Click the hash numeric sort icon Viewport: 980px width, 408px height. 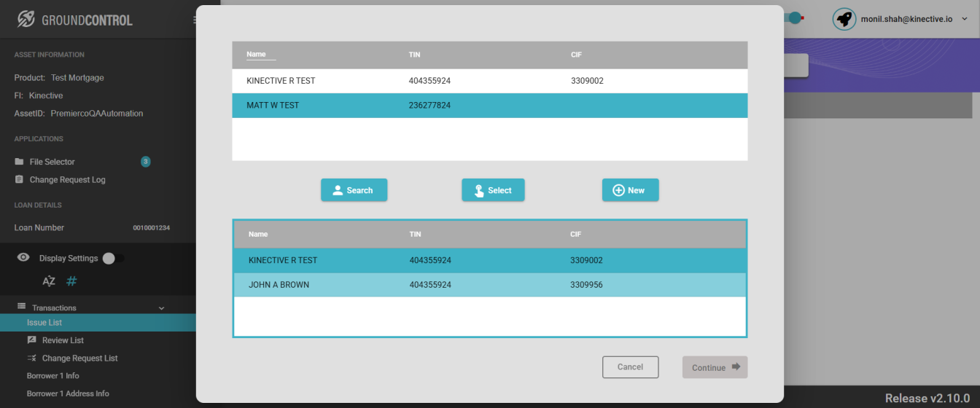click(71, 281)
